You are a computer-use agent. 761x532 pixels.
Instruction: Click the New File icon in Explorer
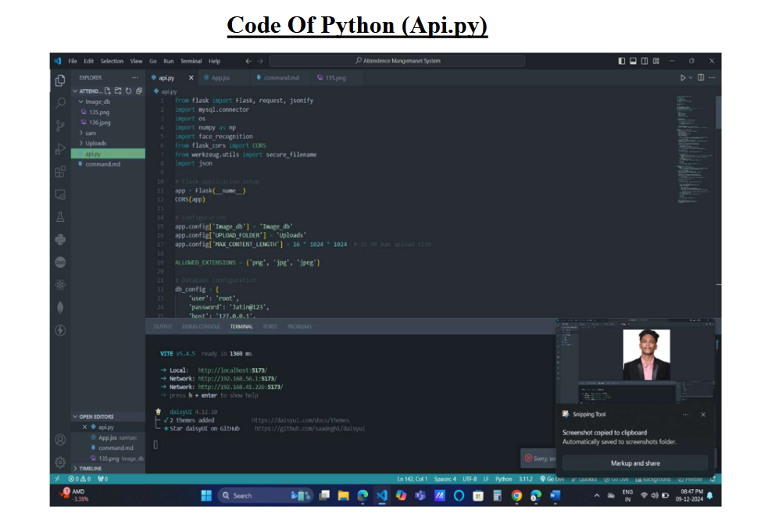click(x=108, y=91)
